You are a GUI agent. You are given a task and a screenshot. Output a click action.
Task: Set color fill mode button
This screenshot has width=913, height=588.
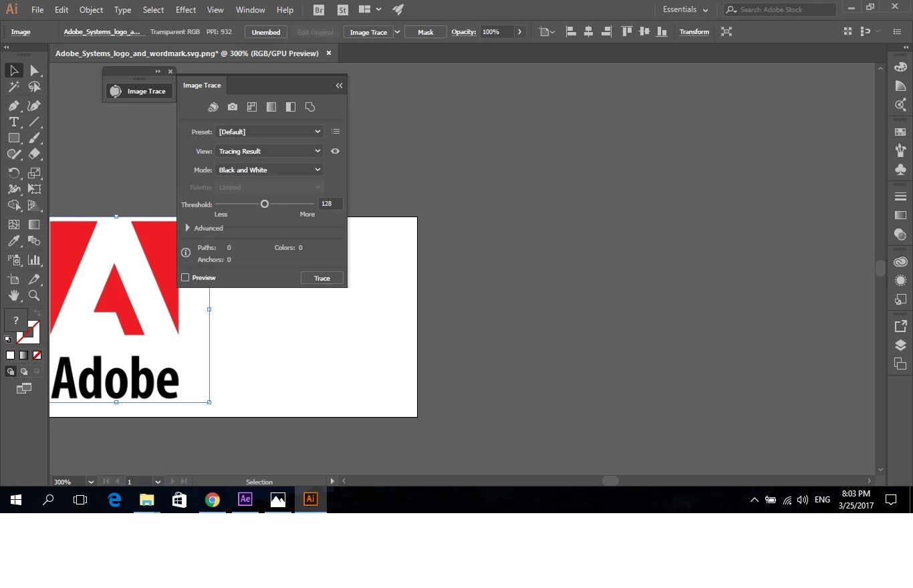10,355
